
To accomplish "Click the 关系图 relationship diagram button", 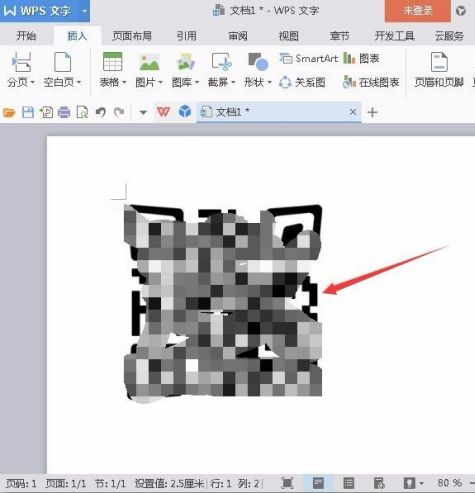I will coord(302,82).
